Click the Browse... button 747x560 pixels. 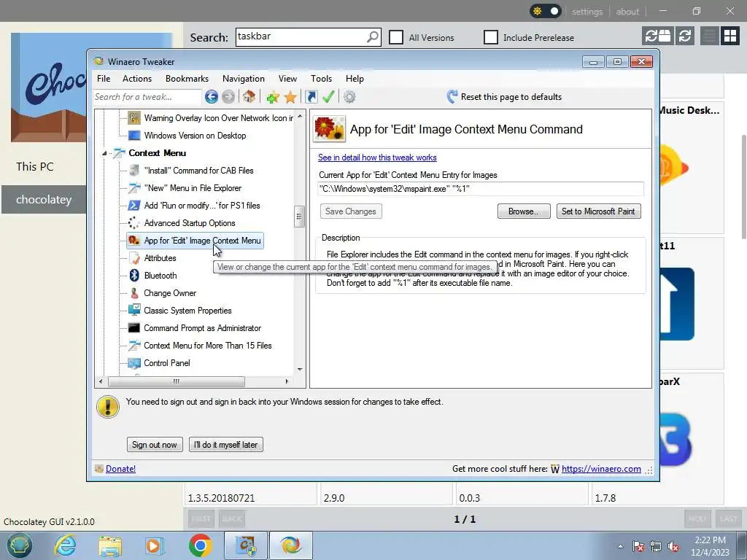tap(524, 211)
